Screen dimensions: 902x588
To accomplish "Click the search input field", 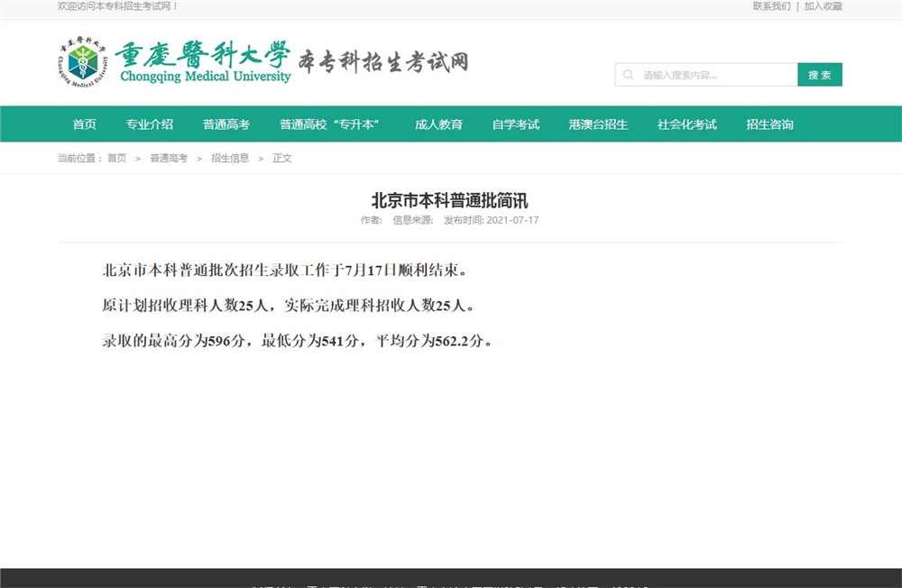I will (706, 75).
